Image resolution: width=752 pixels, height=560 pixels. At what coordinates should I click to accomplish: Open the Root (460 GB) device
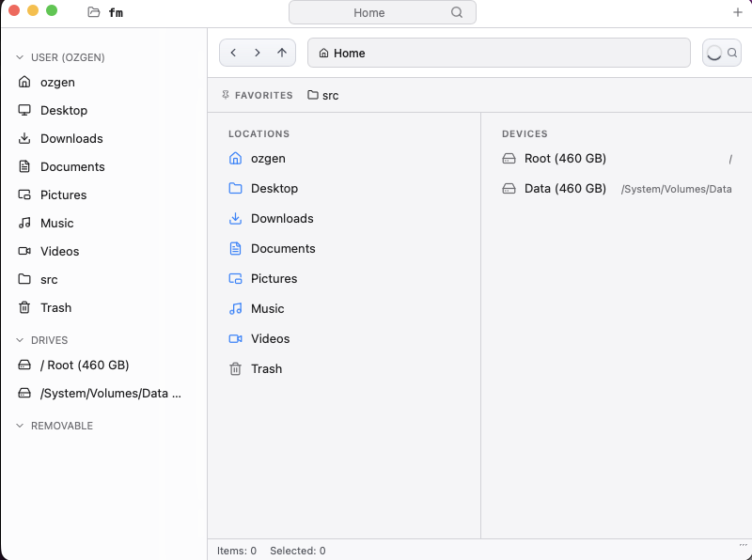(555, 159)
